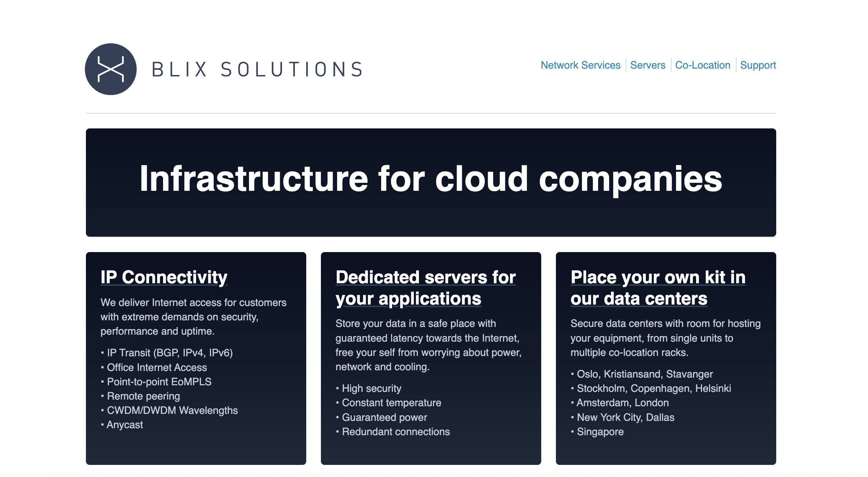Click Infrastructure for cloud companies banner
The image size is (868, 477).
(431, 179)
